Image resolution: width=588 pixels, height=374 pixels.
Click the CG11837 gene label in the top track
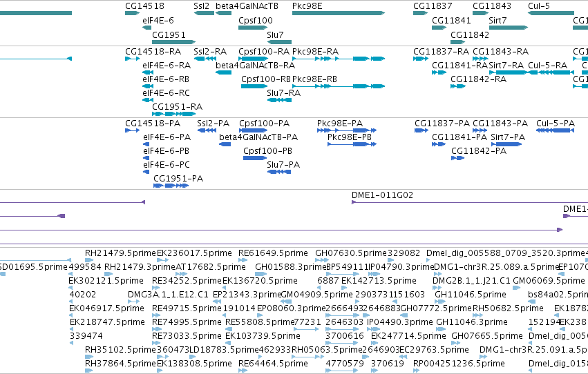(433, 6)
